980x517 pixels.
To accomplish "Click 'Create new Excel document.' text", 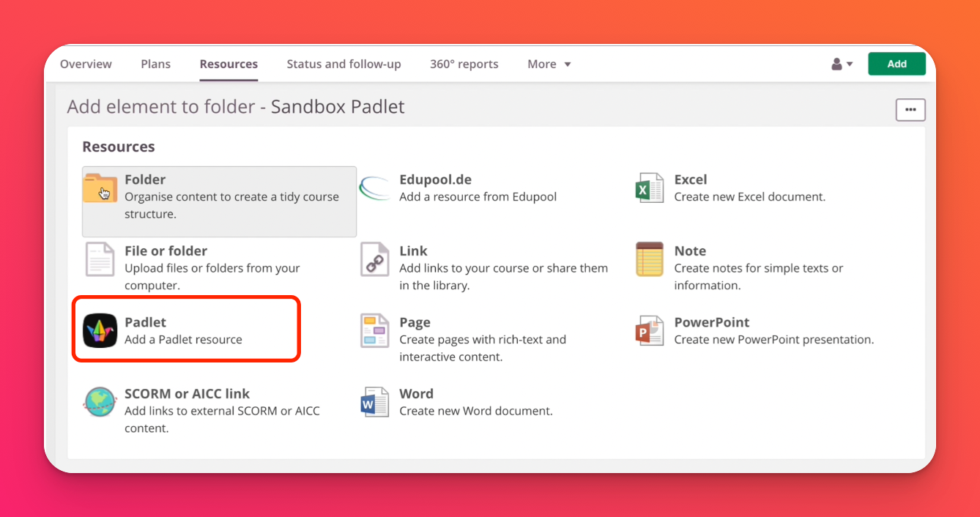I will pos(750,197).
